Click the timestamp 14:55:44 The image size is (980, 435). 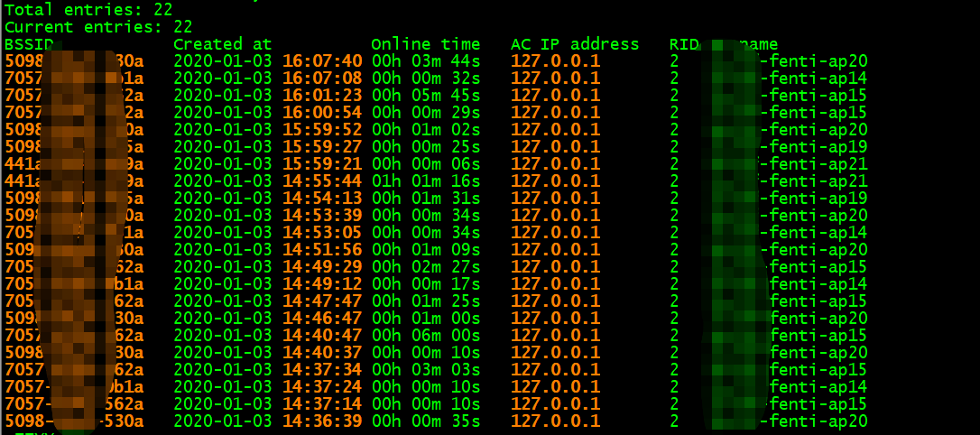(322, 181)
